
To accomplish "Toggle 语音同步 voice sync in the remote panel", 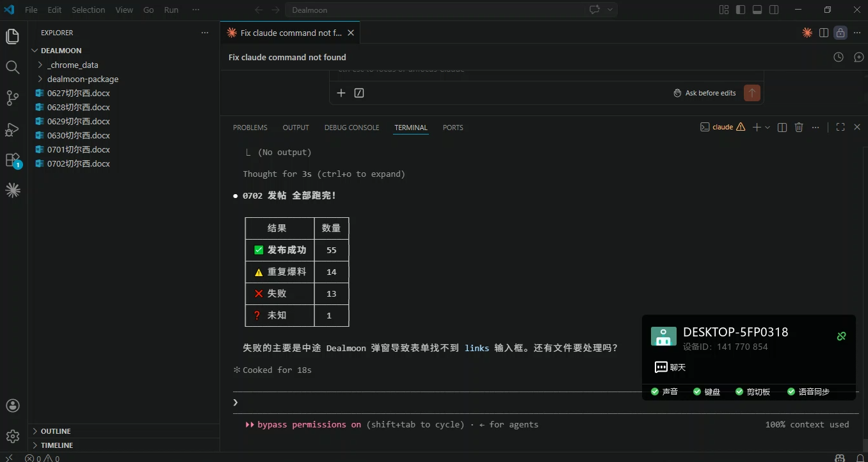I will 808,392.
